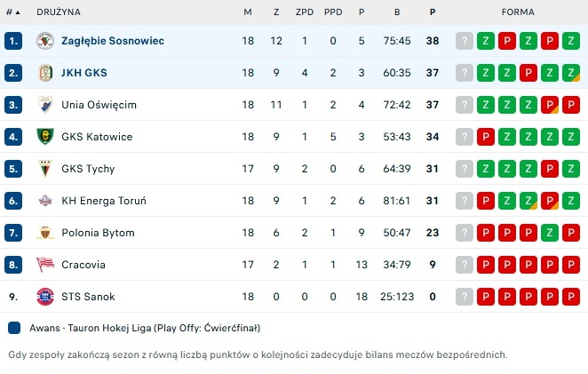Open the KH Energa Toruń team link

coord(104,201)
